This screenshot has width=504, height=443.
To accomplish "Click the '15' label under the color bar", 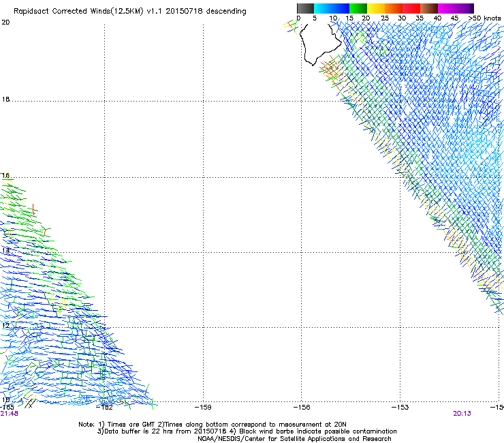I will click(349, 18).
